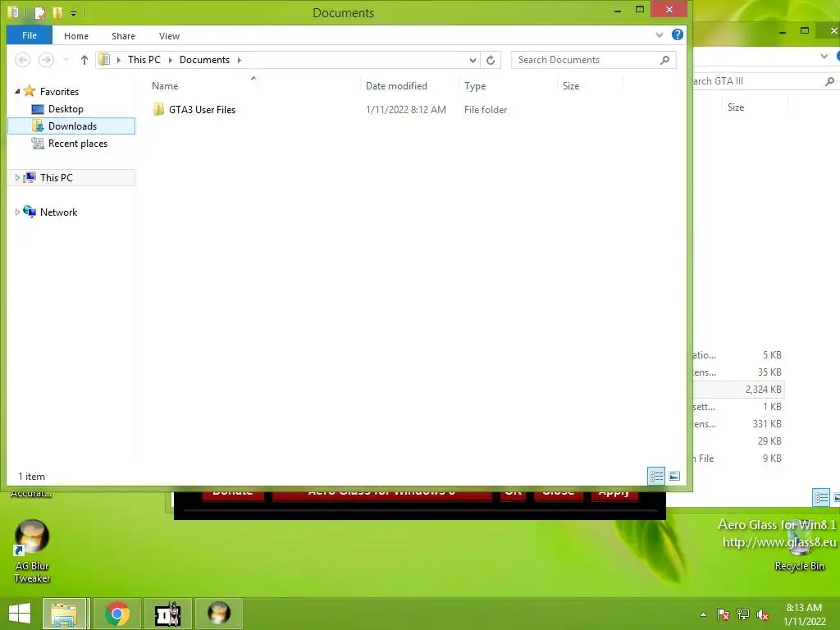This screenshot has width=840, height=630.
Task: Switch to large icons view in Documents
Action: coord(674,476)
